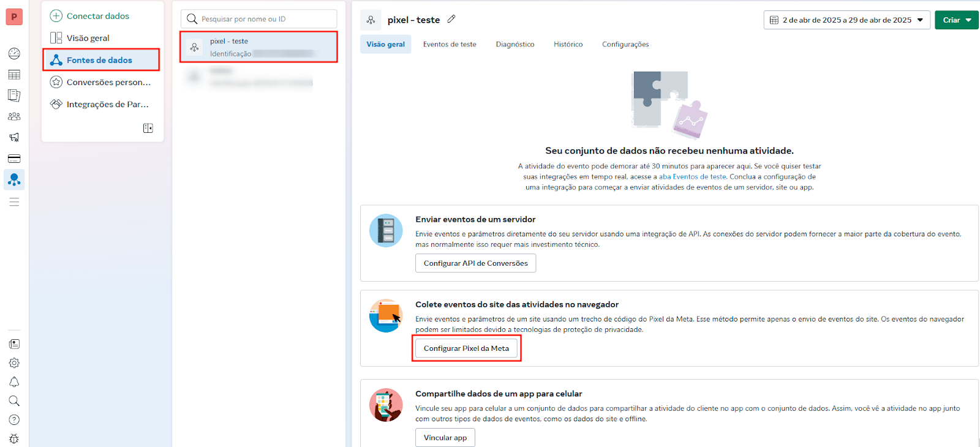980x447 pixels.
Task: Select the 'pixel - teste' data source
Action: [x=258, y=47]
